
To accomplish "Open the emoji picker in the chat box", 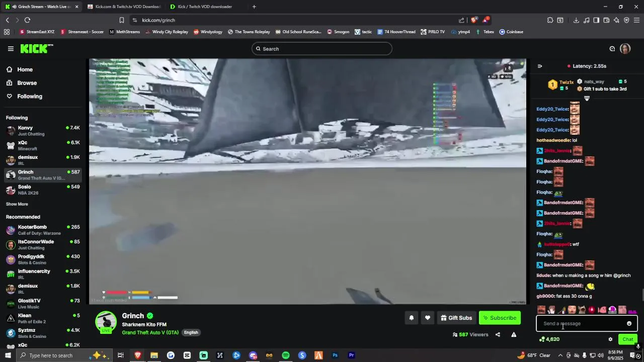I will coord(629,324).
